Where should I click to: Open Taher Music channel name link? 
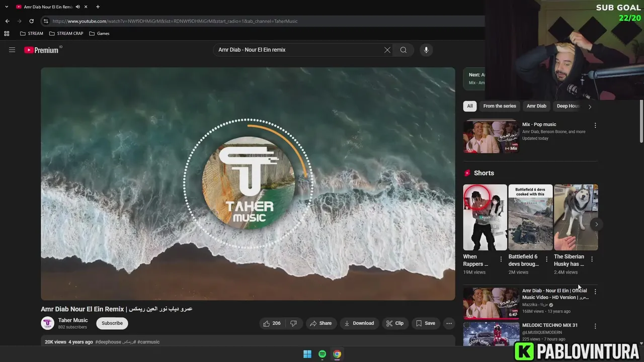click(x=73, y=320)
